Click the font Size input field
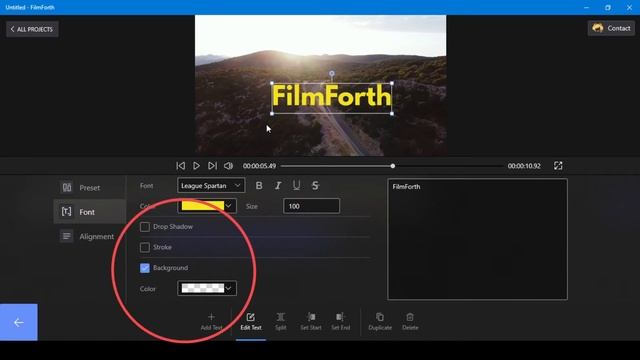This screenshot has width=640, height=360. pos(311,206)
